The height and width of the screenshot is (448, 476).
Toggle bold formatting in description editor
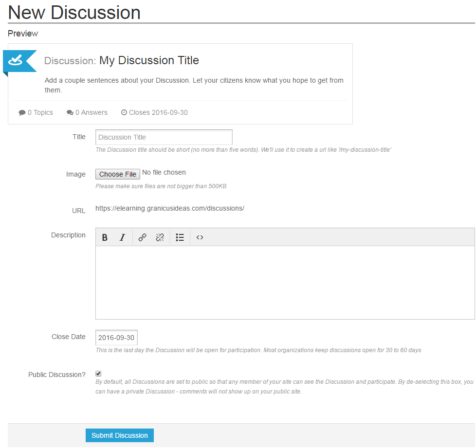pyautogui.click(x=105, y=237)
